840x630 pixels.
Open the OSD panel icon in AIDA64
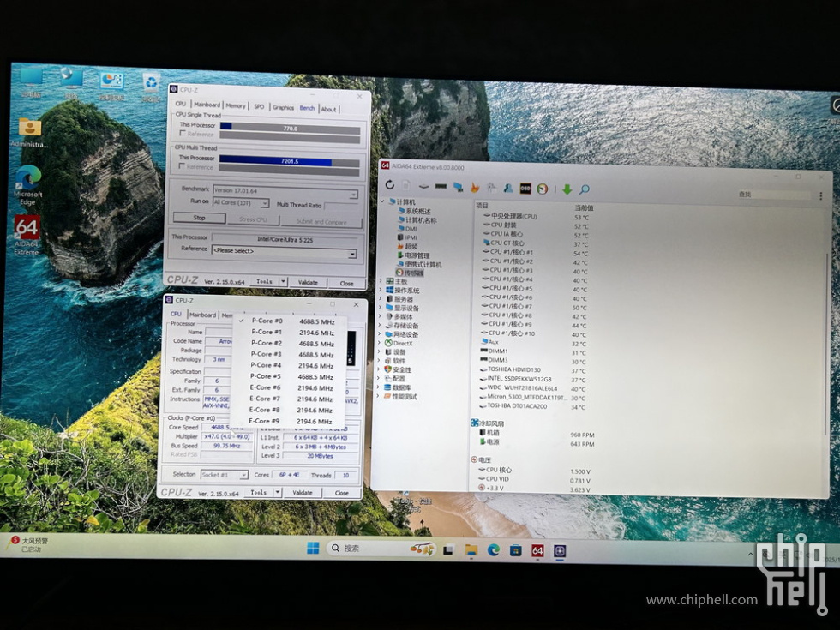point(525,188)
